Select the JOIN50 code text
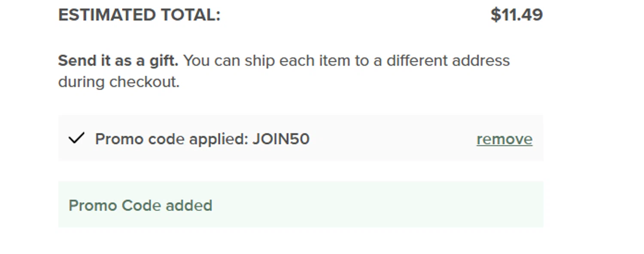The width and height of the screenshot is (644, 254). pos(281,139)
